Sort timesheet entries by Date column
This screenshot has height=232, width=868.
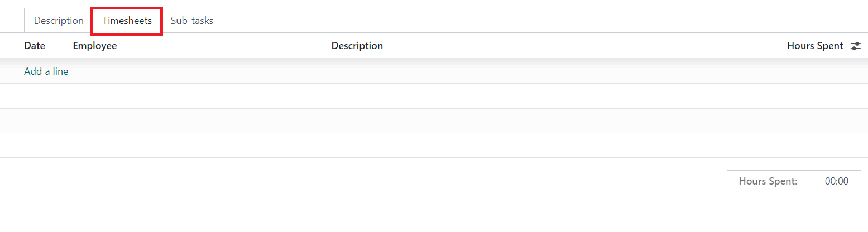click(35, 46)
